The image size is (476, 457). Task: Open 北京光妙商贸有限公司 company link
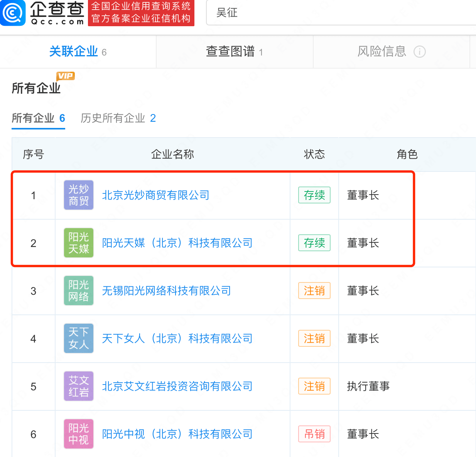[x=155, y=195]
